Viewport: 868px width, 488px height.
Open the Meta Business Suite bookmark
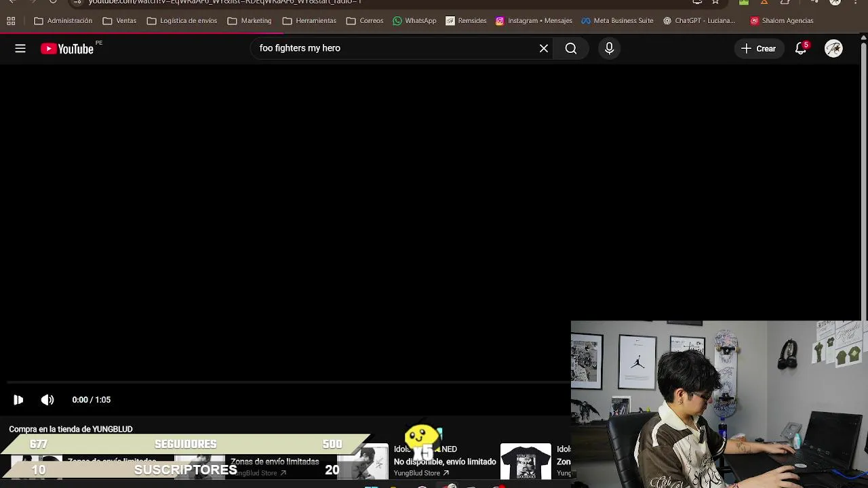point(617,21)
